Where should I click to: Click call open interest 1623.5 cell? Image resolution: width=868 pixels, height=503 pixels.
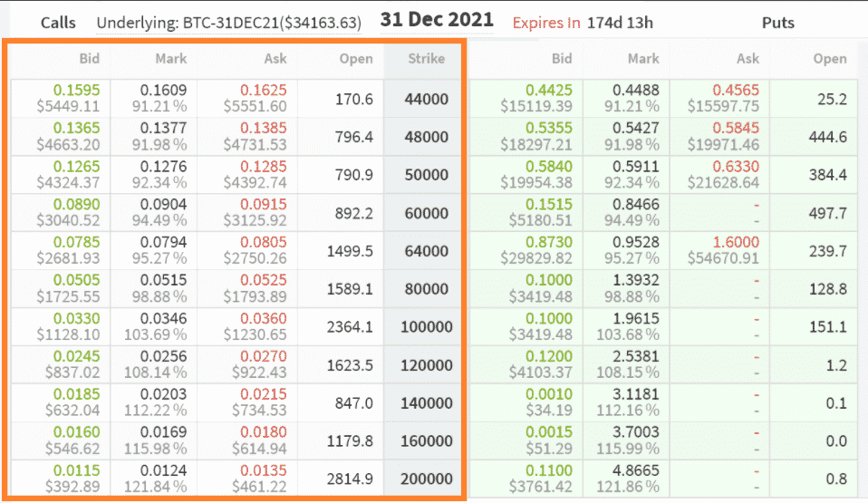[x=351, y=363]
